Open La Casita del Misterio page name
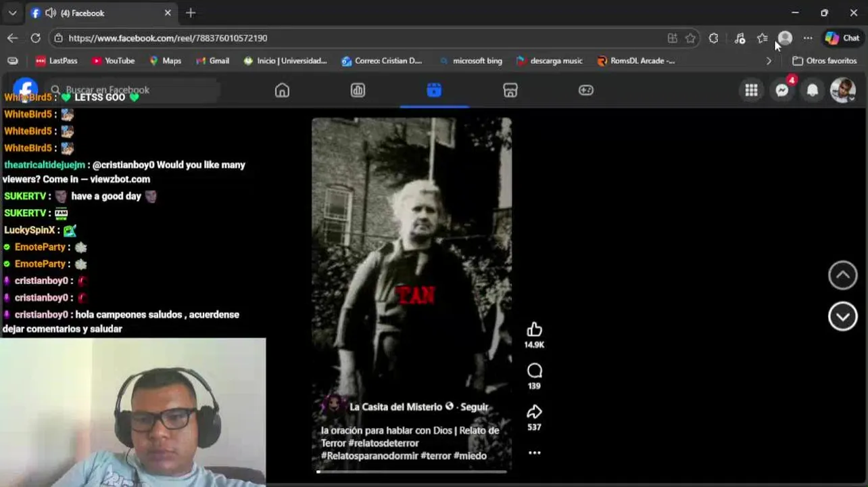This screenshot has width=868, height=487. pos(395,407)
